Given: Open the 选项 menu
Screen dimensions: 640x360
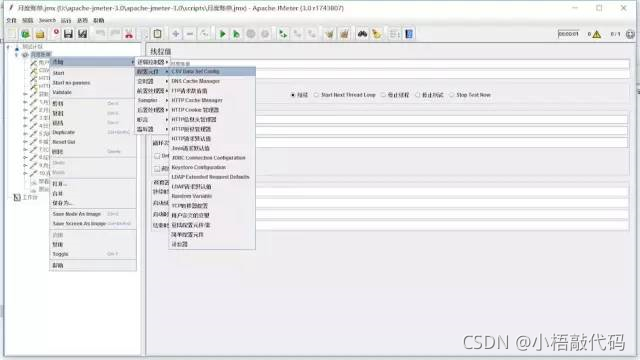Looking at the screenshot, I should 82,20.
